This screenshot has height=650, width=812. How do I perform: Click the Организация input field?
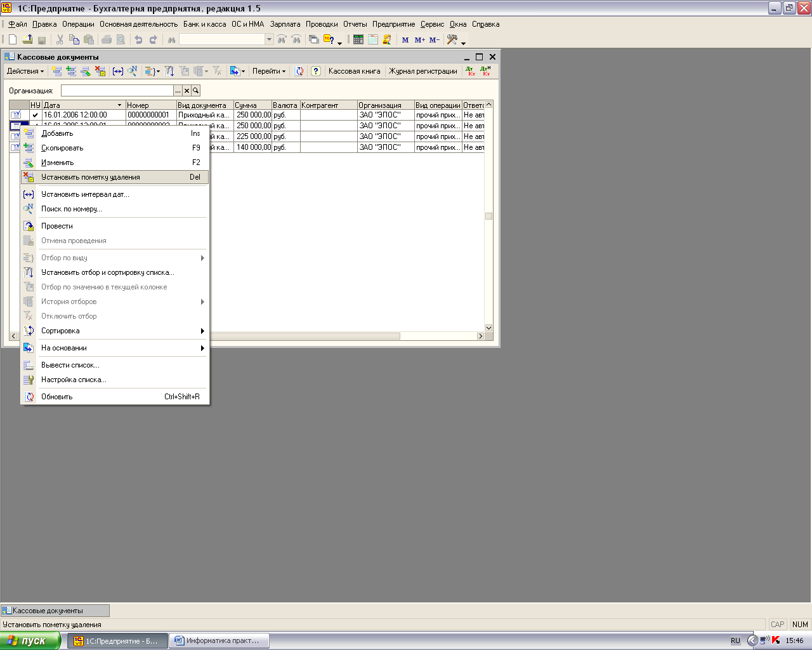click(117, 91)
